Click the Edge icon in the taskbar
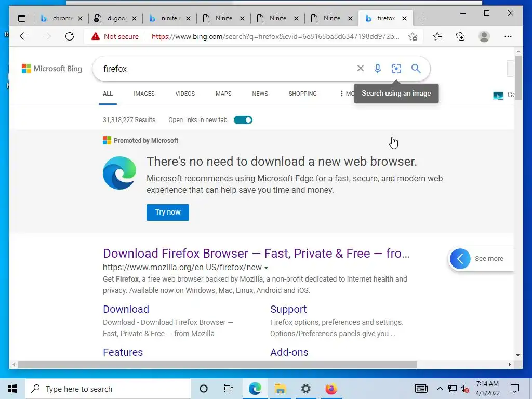This screenshot has height=399, width=532. click(x=255, y=389)
